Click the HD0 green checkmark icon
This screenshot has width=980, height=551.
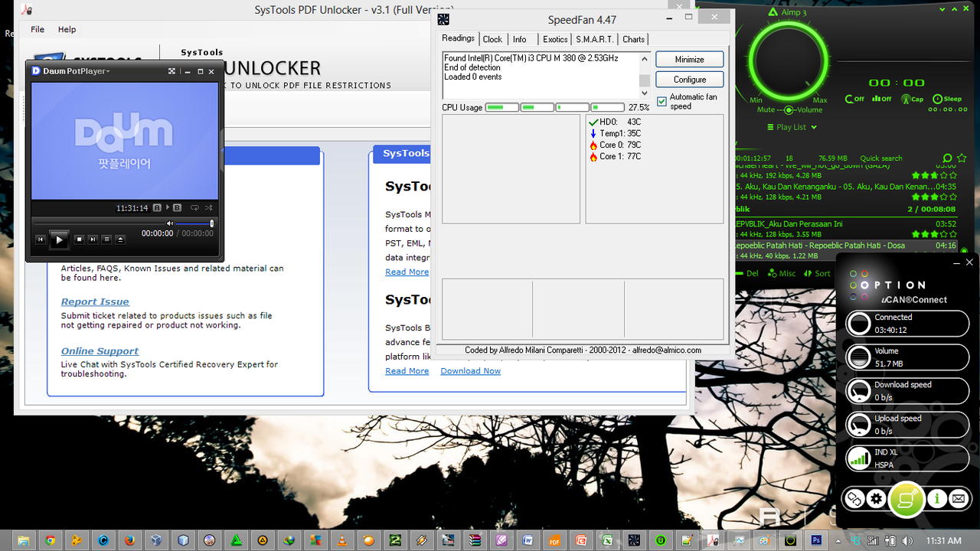pyautogui.click(x=593, y=122)
